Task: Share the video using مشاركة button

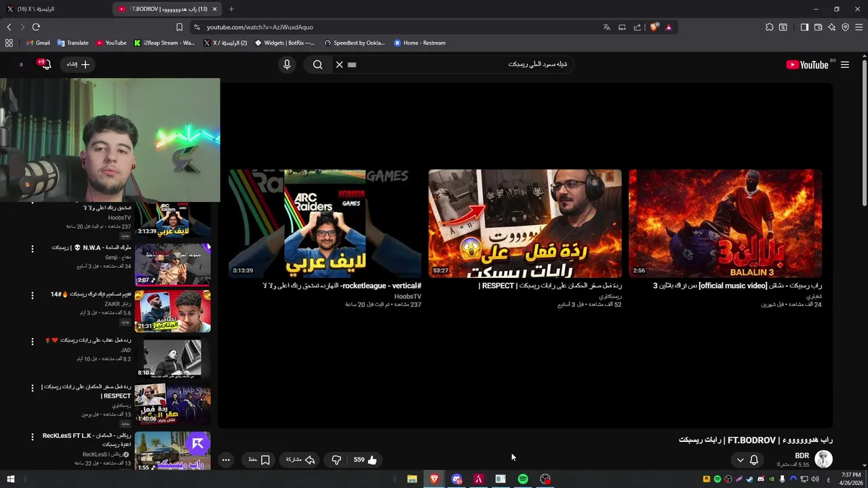Action: pos(300,460)
